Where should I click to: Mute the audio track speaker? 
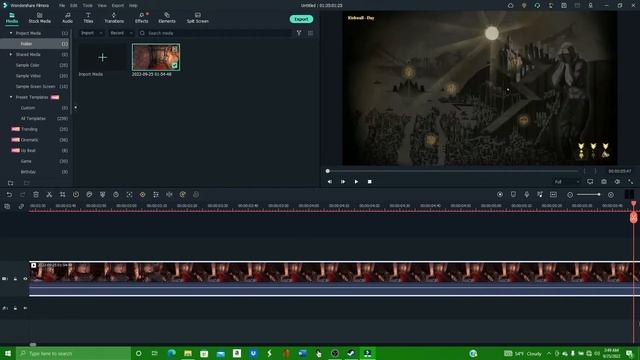pos(25,308)
